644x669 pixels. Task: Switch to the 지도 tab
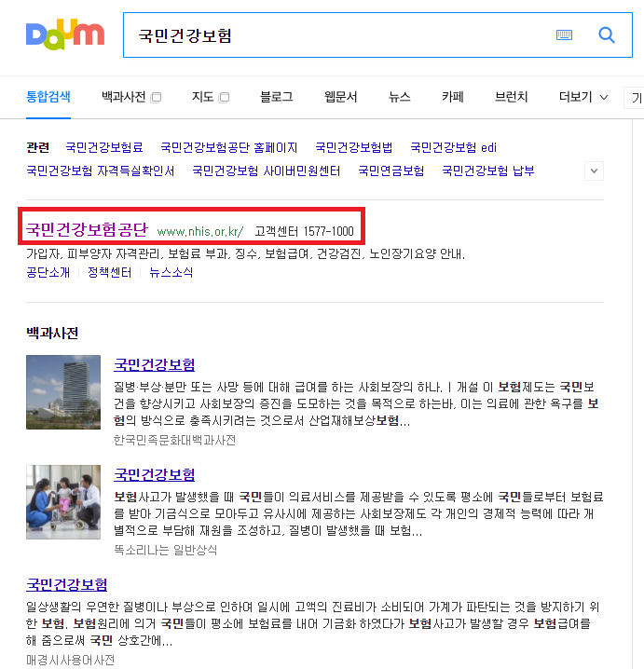point(203,97)
